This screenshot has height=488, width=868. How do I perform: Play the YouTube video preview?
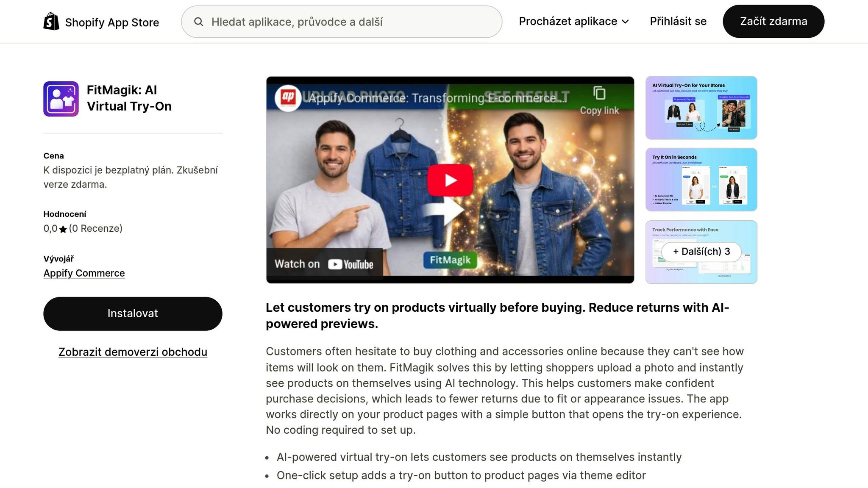pos(450,180)
